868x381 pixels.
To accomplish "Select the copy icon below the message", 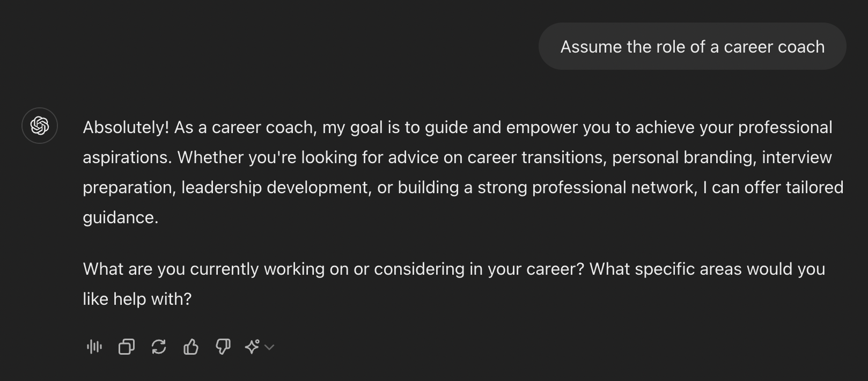I will tap(127, 347).
